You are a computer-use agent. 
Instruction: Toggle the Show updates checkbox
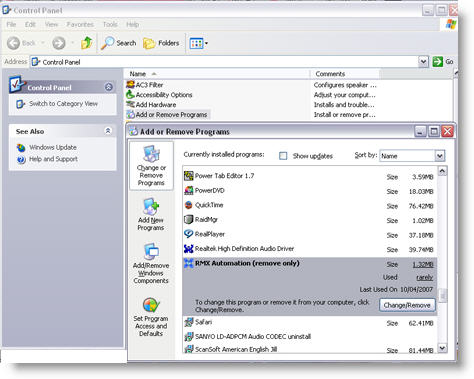pos(283,156)
